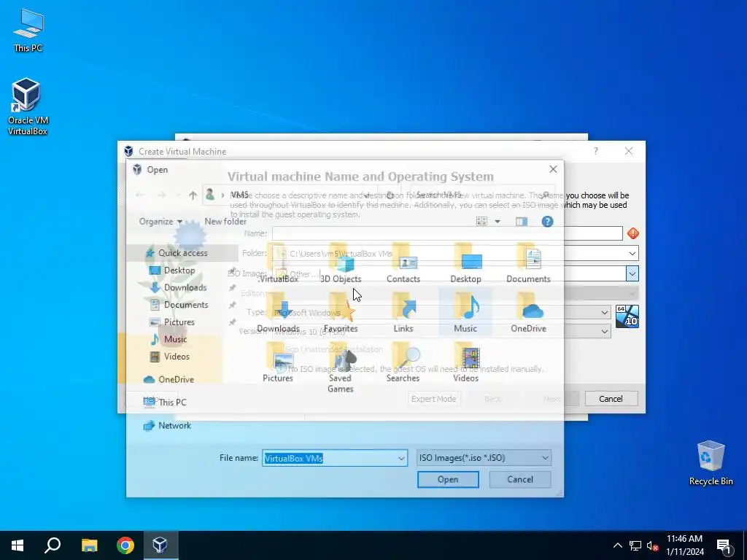Open File Explorer from the taskbar
Viewport: 747px width, 560px height.
click(x=90, y=545)
